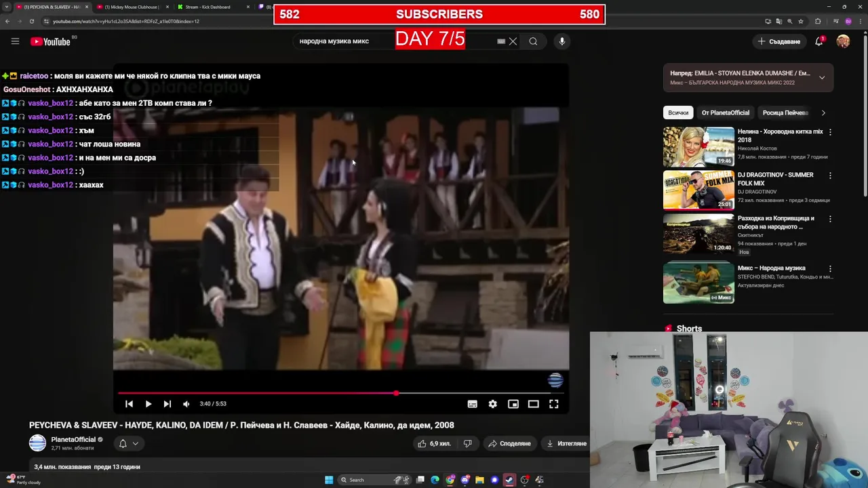Toggle subscription notification bell for PlanetaOfficial
The width and height of the screenshot is (868, 488).
129,443
